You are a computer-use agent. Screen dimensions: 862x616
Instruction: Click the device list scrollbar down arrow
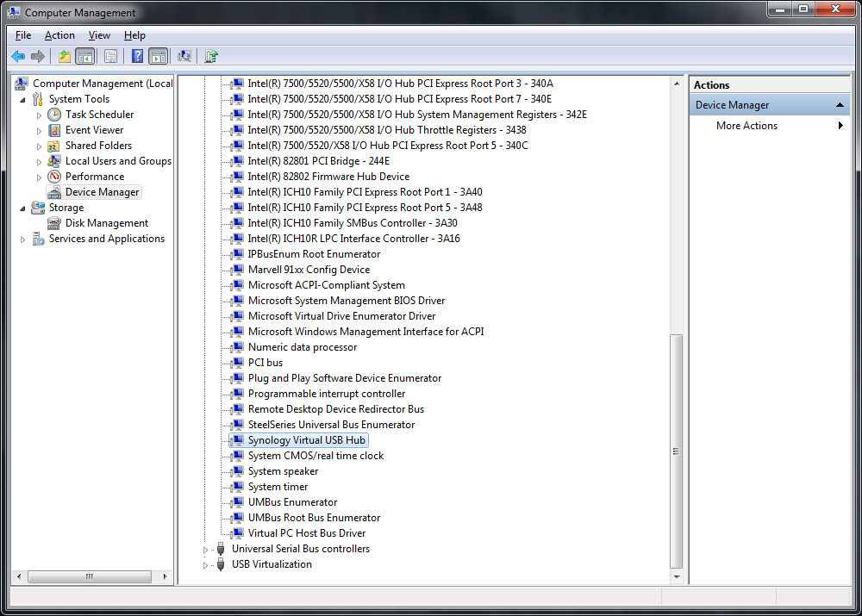[x=677, y=577]
